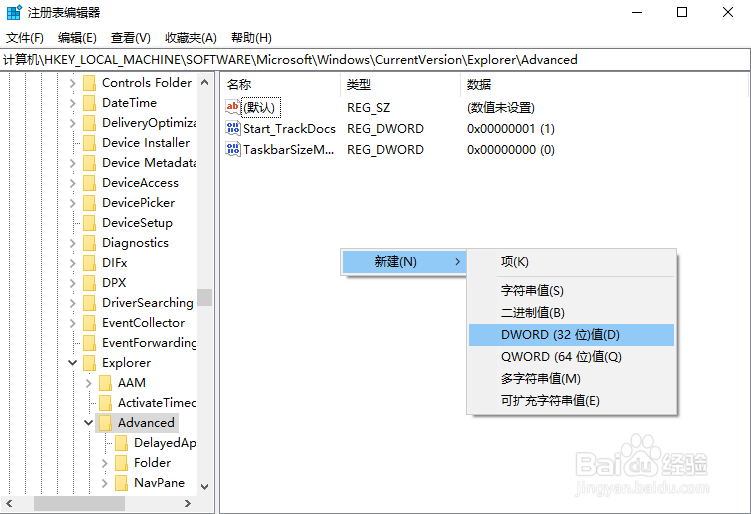Screen dimensions: 751x514
Task: Click the NavPane folder icon
Action: 122,483
